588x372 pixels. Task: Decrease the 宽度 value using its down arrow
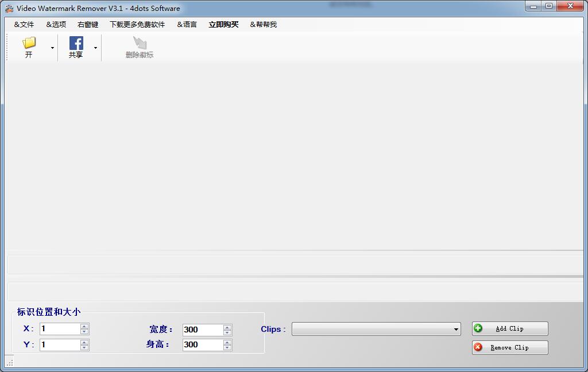(227, 332)
